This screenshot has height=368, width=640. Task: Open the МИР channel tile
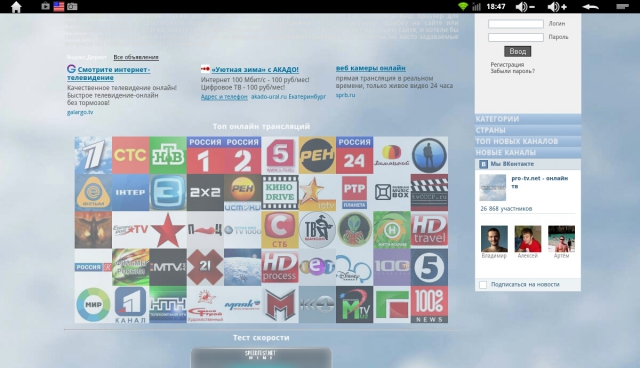coord(93,304)
